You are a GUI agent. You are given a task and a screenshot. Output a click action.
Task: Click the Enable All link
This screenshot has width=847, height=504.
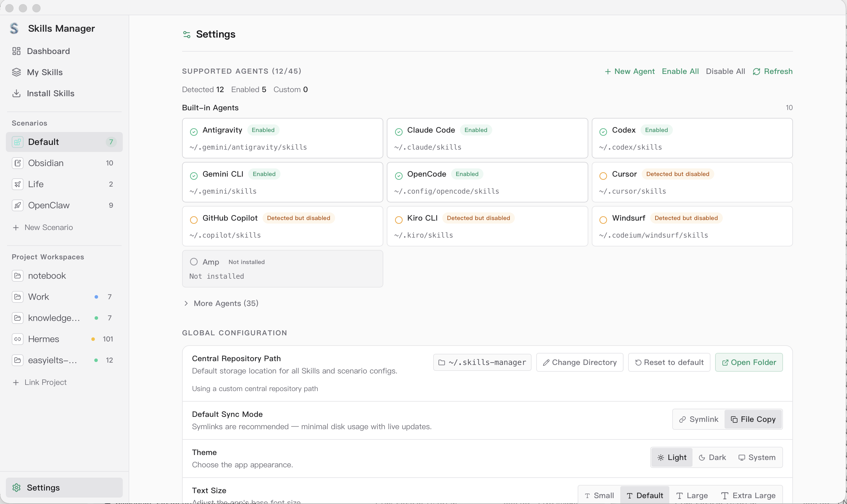pos(680,71)
